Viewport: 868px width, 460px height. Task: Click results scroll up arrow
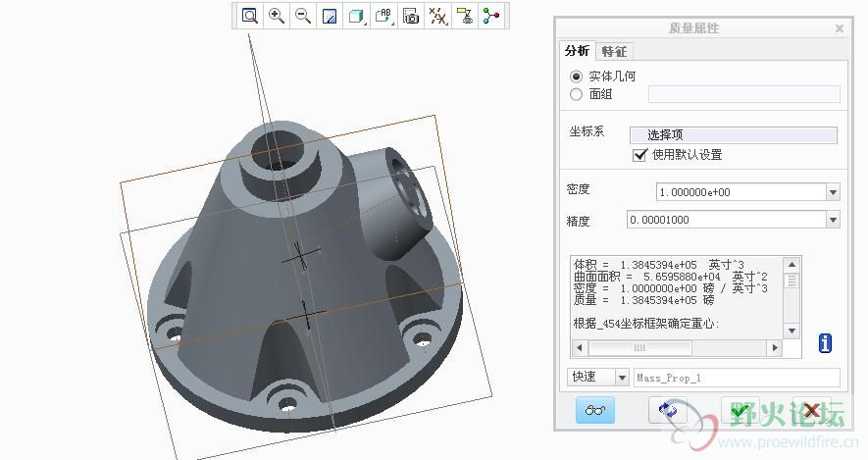pos(791,265)
